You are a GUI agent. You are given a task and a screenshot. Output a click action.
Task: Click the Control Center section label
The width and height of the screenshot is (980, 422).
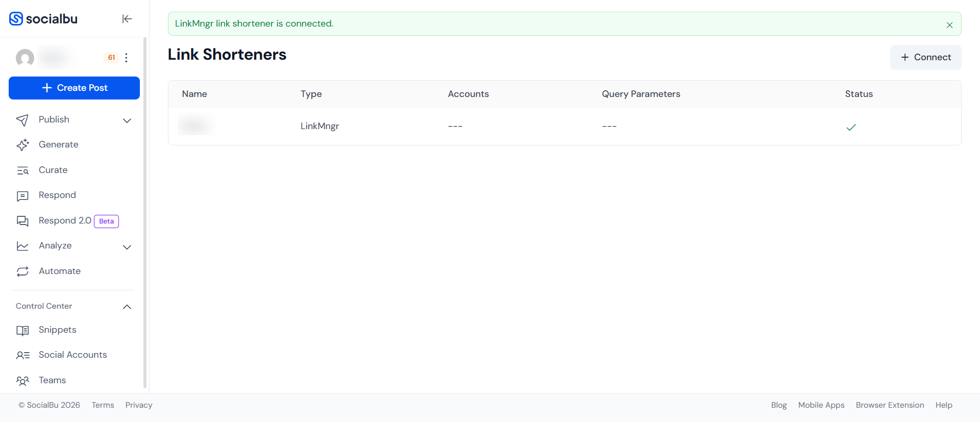44,306
